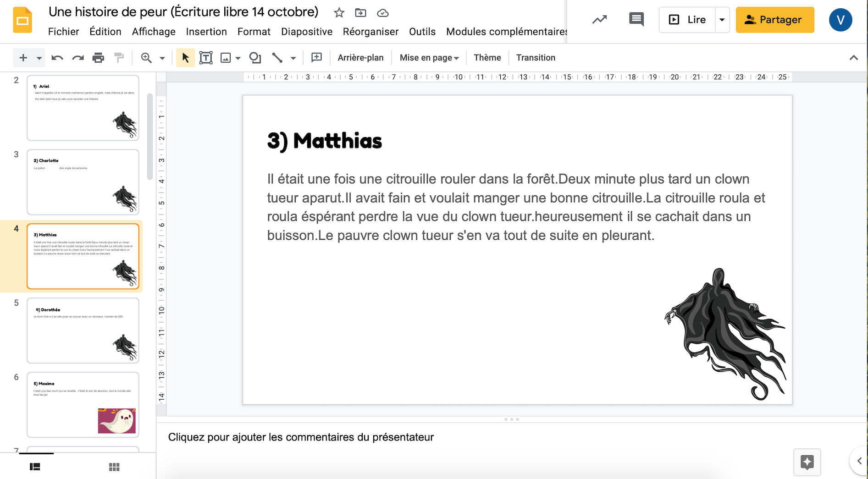This screenshot has width=868, height=479.
Task: Open the Thème panel
Action: (487, 58)
